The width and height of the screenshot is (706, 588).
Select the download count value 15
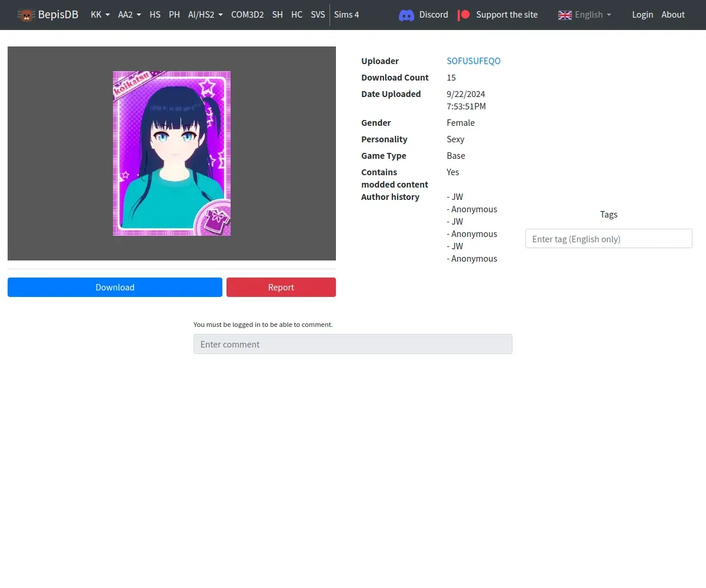[451, 78]
